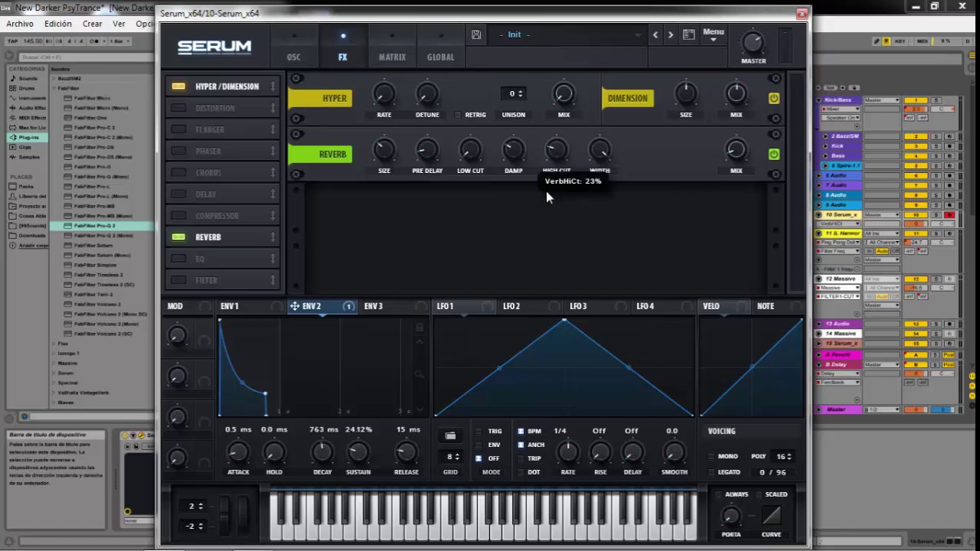This screenshot has height=551, width=980.
Task: Click the Hyper Detune knob
Action: (x=427, y=94)
